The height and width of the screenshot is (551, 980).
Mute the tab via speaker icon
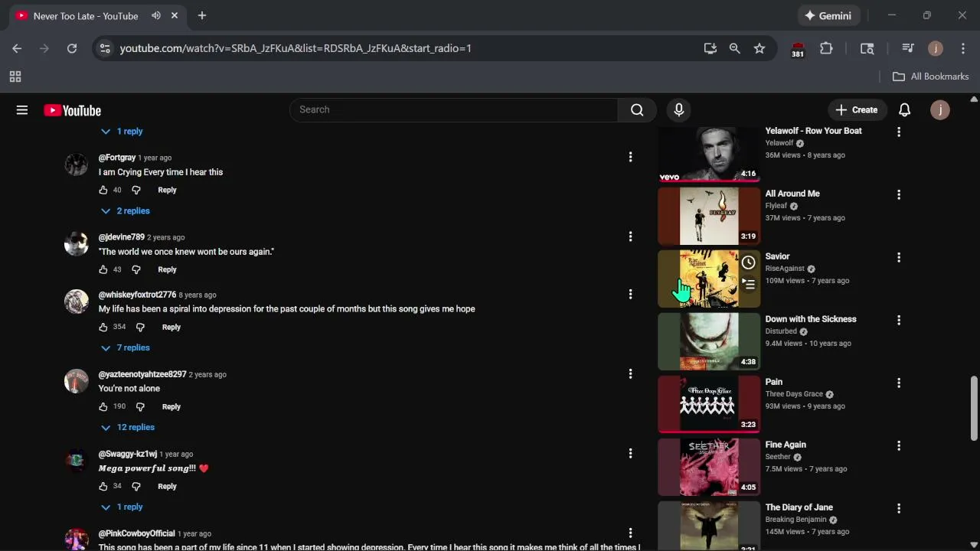coord(156,15)
